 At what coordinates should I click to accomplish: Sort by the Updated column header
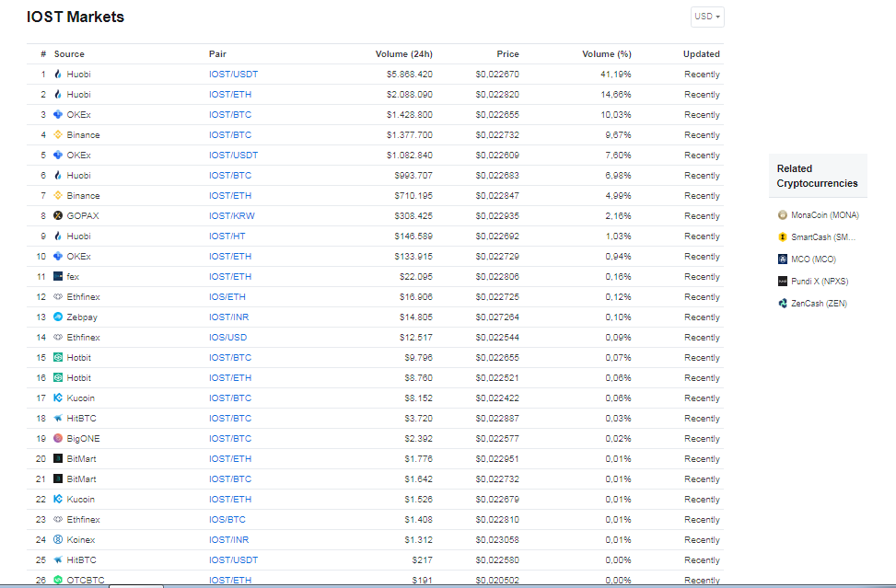pos(701,54)
